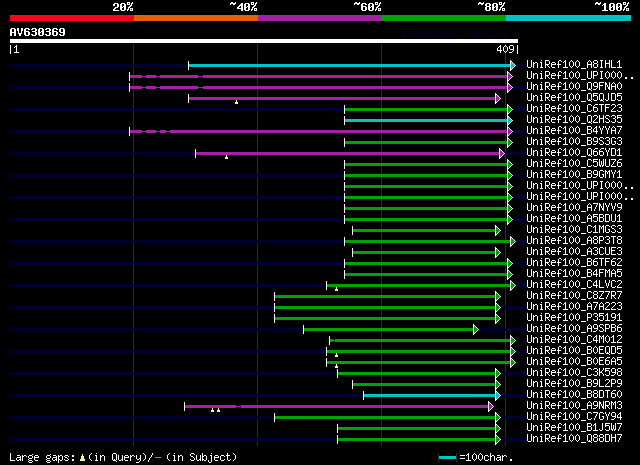
Task: Click the purple arrowhead ending A9NRM3 alignment
Action: 491,407
